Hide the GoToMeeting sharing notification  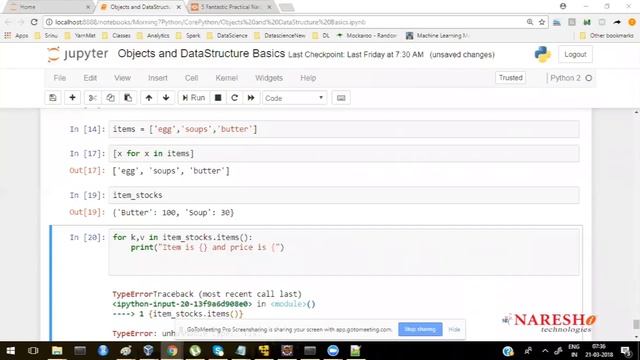pos(454,329)
